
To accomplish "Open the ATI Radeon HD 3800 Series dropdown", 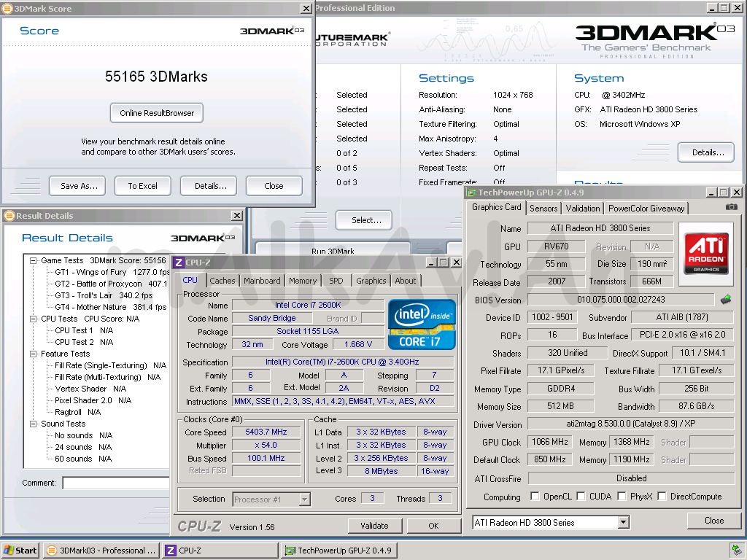I will coord(623,522).
